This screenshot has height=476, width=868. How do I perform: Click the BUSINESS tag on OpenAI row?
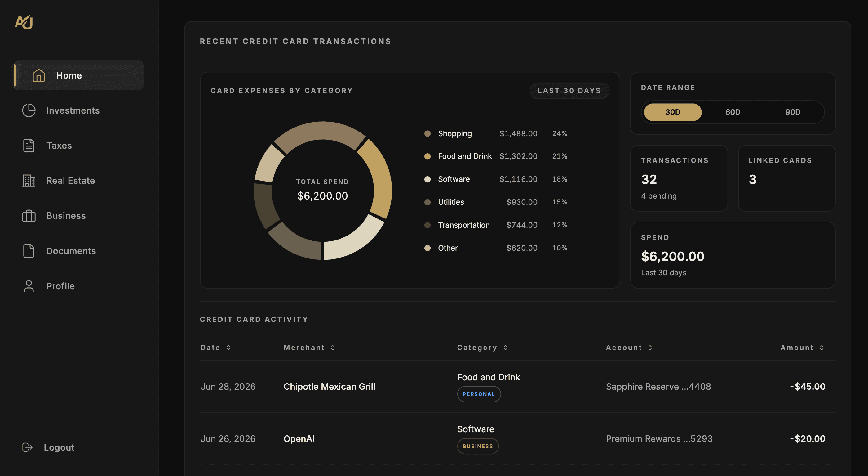[x=478, y=446]
